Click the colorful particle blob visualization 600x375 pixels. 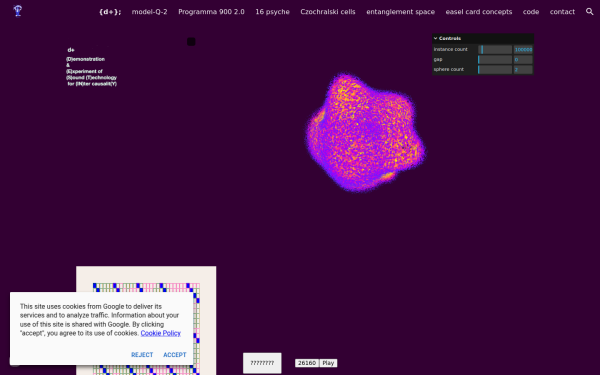[365, 132]
